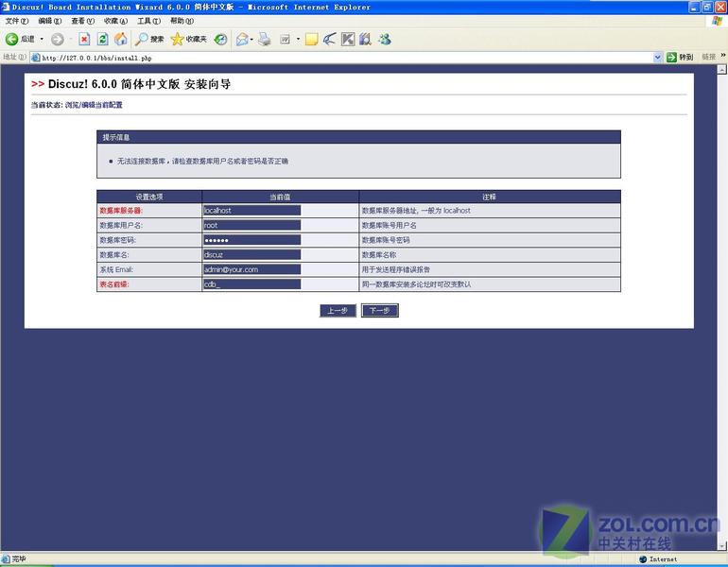Viewport: 728px width, 567px height.
Task: Click the database server field 'localhost'
Action: click(x=251, y=210)
